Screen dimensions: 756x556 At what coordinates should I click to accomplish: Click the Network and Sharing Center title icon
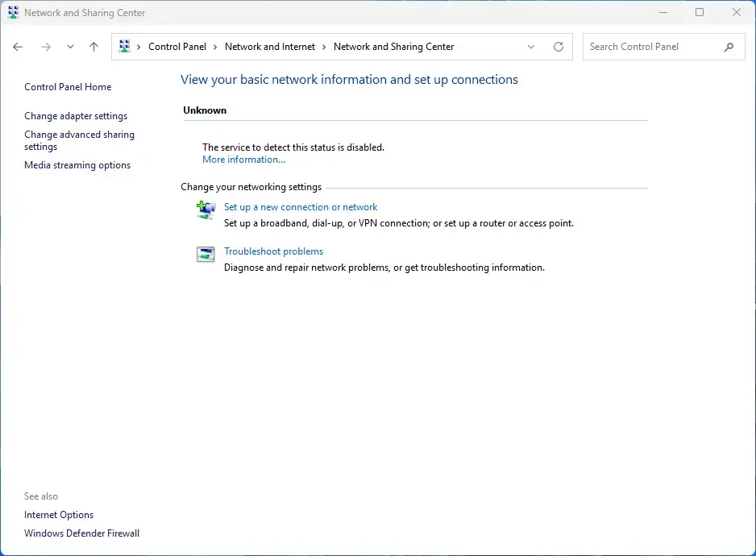[x=13, y=13]
